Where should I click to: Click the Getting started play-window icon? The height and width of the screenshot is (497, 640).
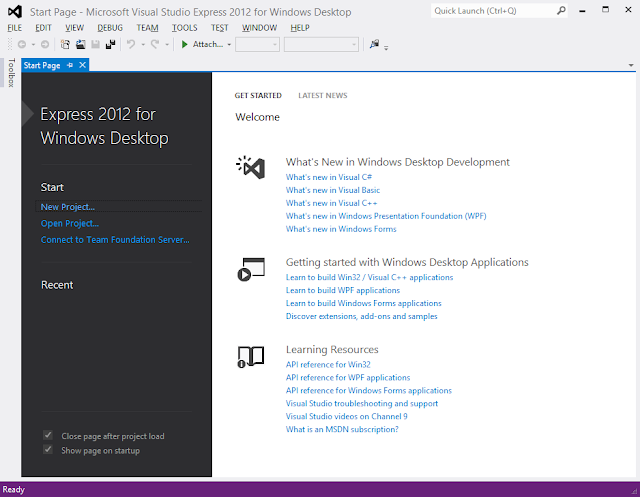(251, 269)
